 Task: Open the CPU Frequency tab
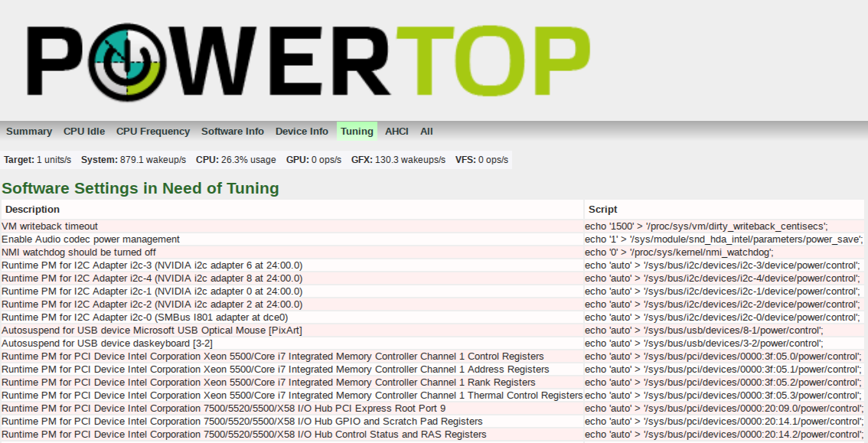pos(152,131)
